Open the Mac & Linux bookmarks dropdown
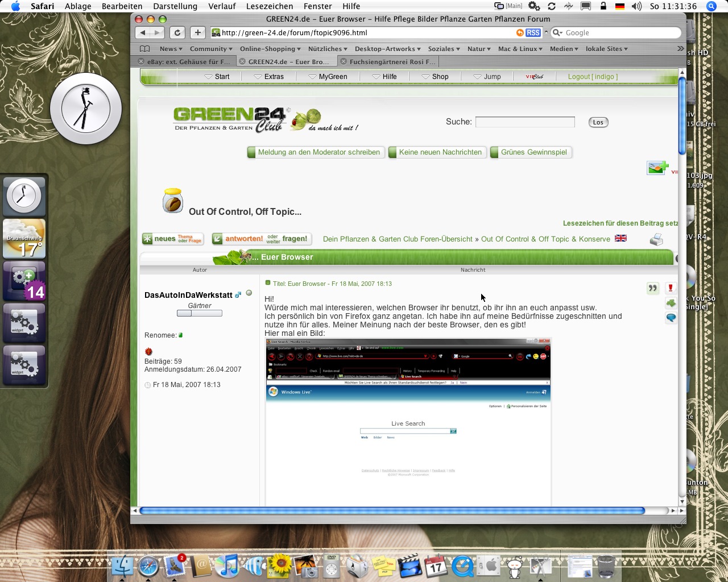 [x=520, y=49]
